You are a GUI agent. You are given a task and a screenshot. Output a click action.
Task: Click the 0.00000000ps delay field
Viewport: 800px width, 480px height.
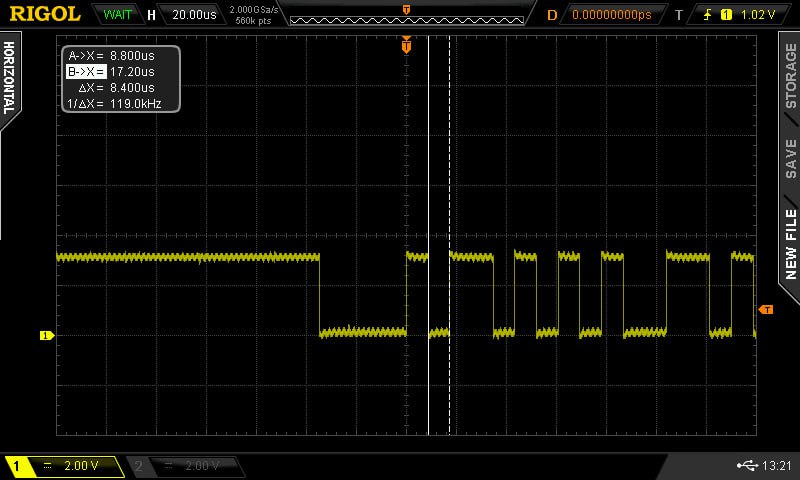(611, 15)
